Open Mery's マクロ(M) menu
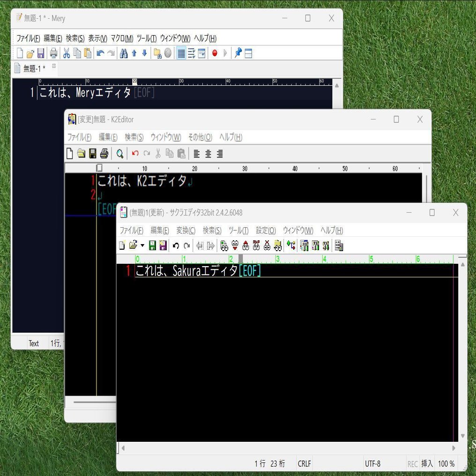The height and width of the screenshot is (476, 476). pyautogui.click(x=122, y=38)
